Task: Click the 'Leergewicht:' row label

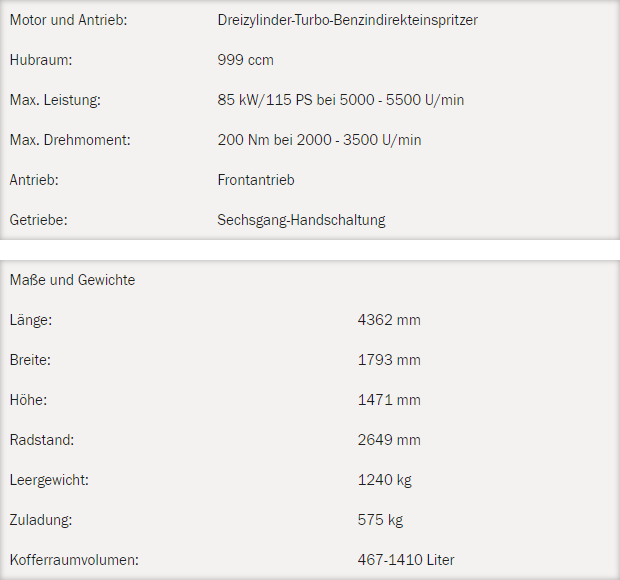Action: pyautogui.click(x=49, y=480)
